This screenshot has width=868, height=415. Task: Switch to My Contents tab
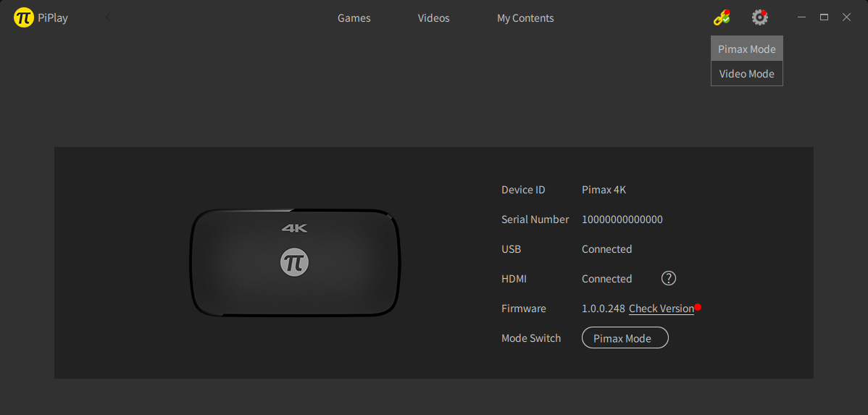pos(525,18)
